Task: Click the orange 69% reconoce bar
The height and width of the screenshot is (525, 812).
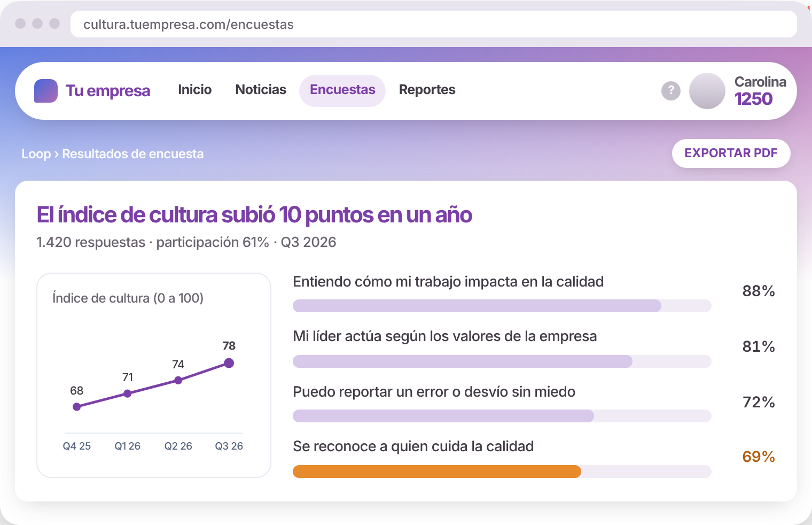Action: coord(437,472)
